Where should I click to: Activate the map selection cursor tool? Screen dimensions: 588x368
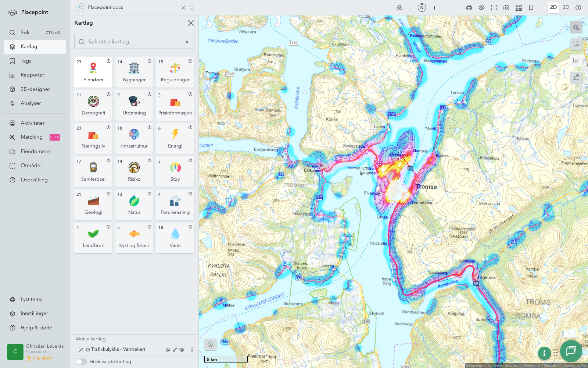tap(576, 28)
